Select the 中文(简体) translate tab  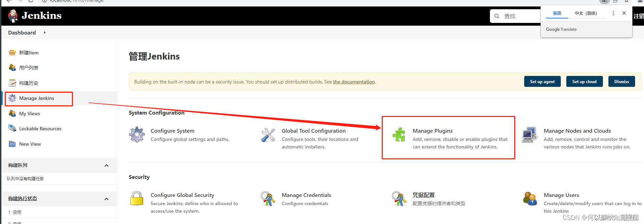point(586,13)
